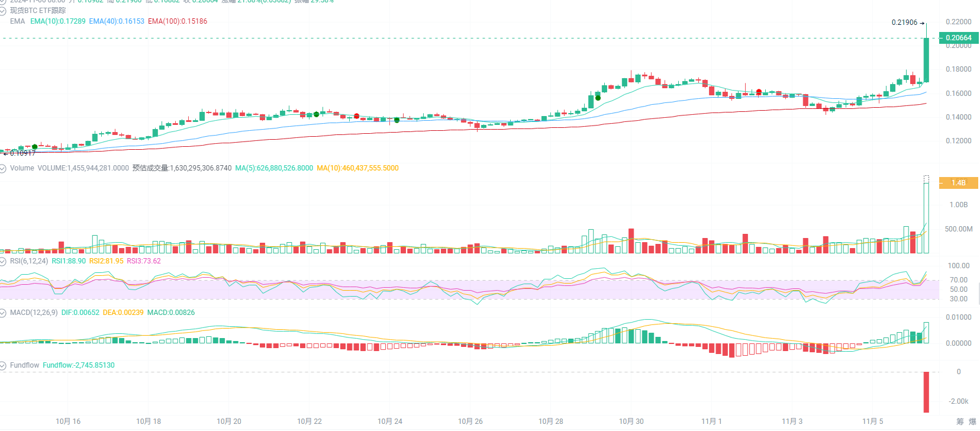Collapse the RSI(6,12,24) indicator panel
This screenshot has width=980, height=431.
[3, 261]
